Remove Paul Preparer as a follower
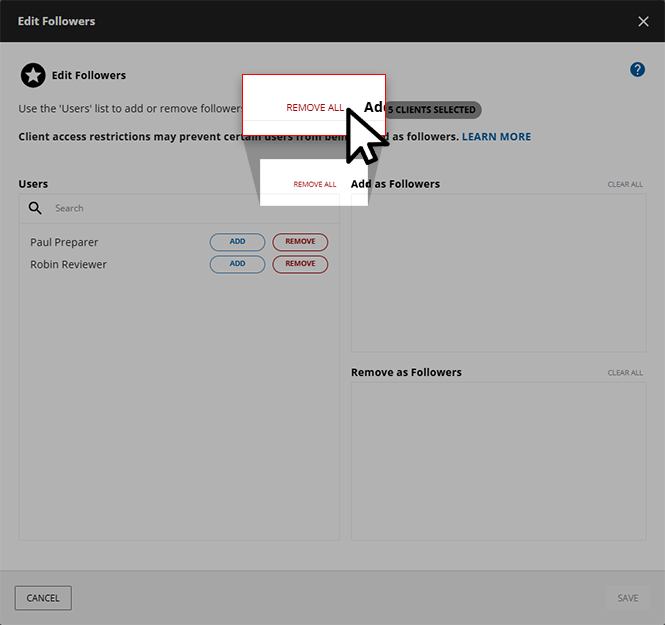This screenshot has height=625, width=665. click(x=300, y=242)
